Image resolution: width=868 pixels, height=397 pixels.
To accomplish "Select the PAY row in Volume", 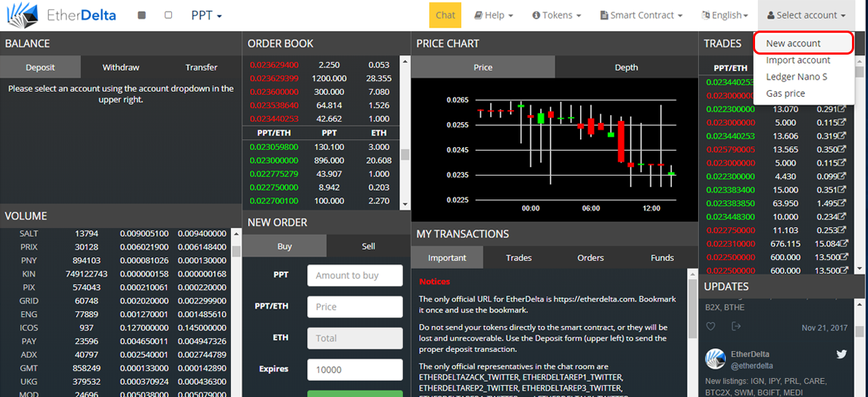I will point(116,341).
